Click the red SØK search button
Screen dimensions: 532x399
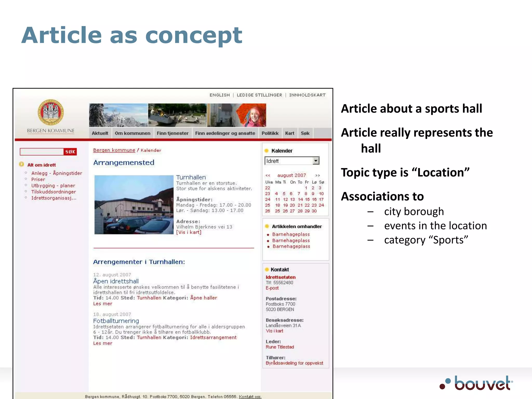tap(70, 152)
